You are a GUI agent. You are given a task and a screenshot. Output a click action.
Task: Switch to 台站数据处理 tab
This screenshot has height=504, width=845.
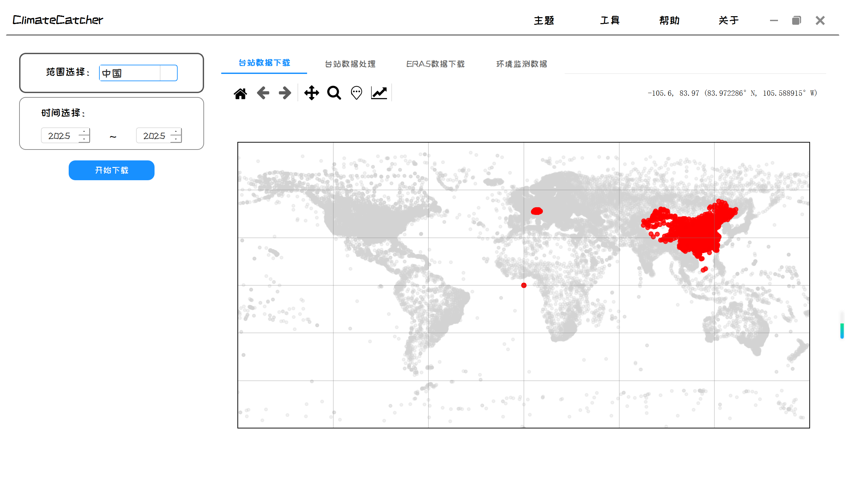coord(350,64)
